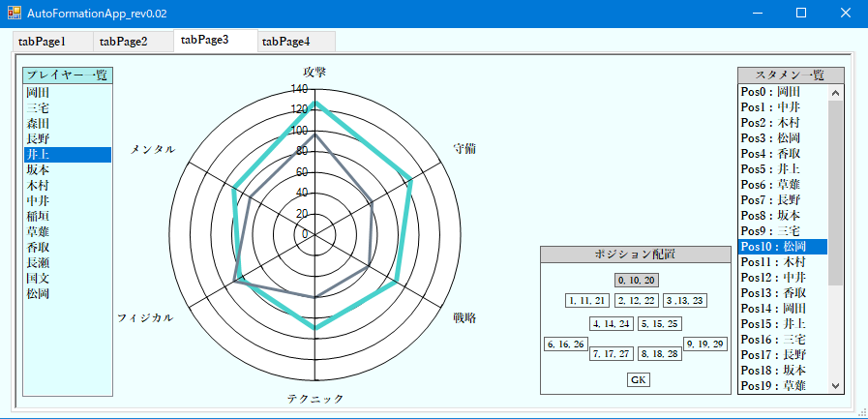868x419 pixels.
Task: Click starter list scroll down arrow
Action: coord(836,386)
